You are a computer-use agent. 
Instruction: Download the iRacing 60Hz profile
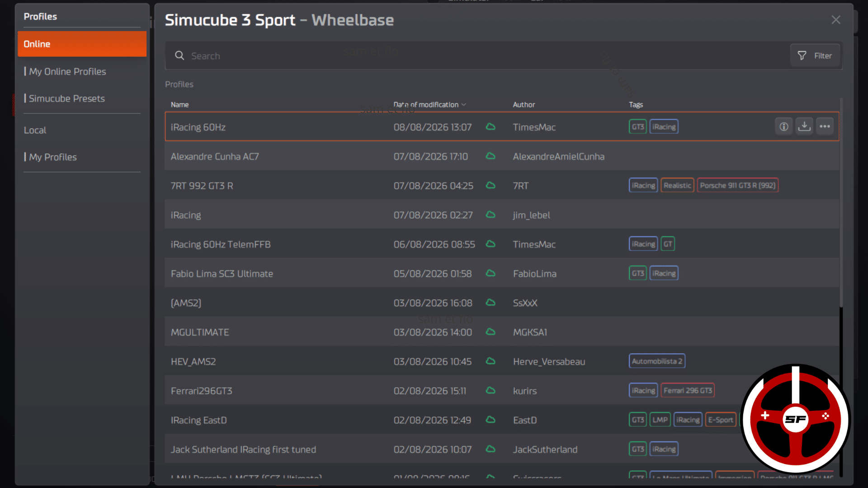click(x=804, y=127)
